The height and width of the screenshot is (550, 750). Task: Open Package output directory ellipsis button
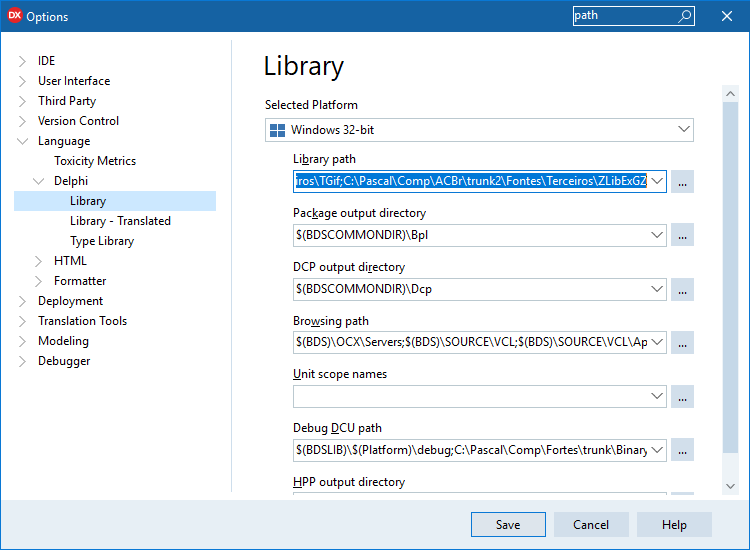tap(682, 235)
